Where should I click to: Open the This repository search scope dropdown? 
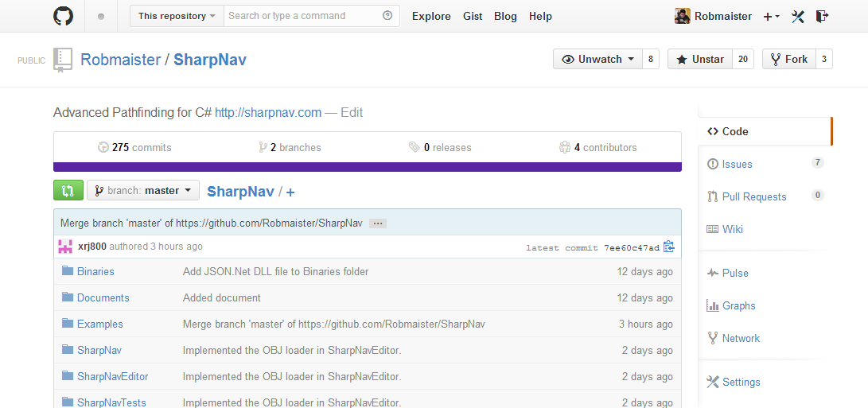coord(177,16)
